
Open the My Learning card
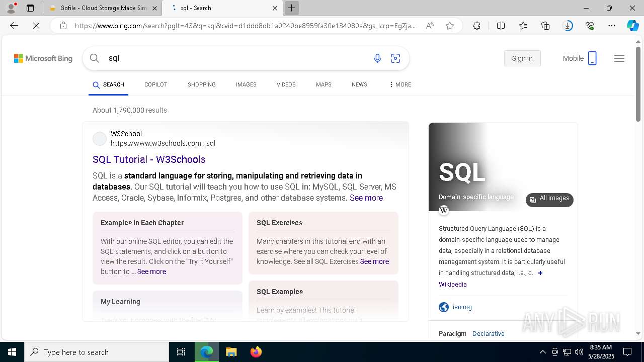(168, 306)
